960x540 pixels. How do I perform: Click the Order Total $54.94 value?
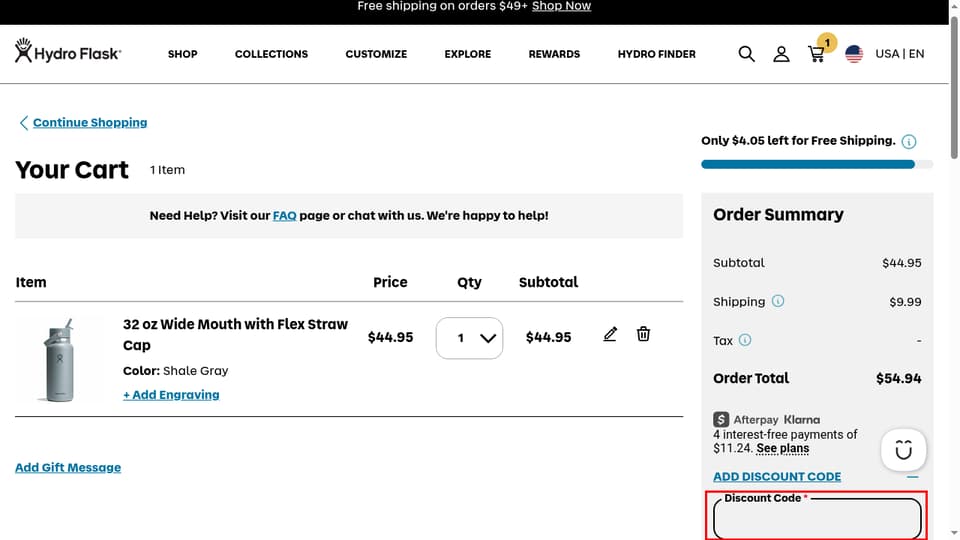(898, 378)
